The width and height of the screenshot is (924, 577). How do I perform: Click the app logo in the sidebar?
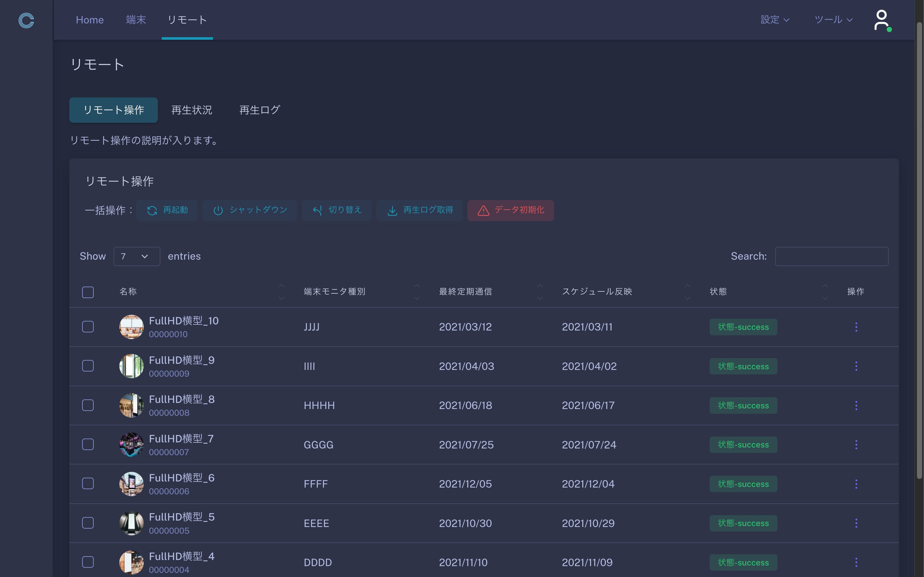(x=26, y=20)
